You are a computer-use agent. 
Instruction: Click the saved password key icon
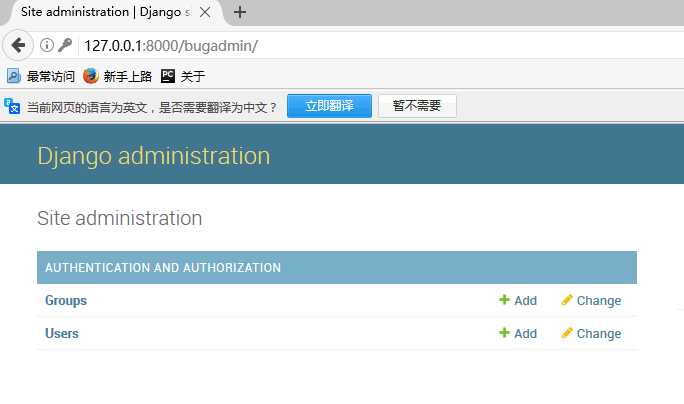click(65, 45)
